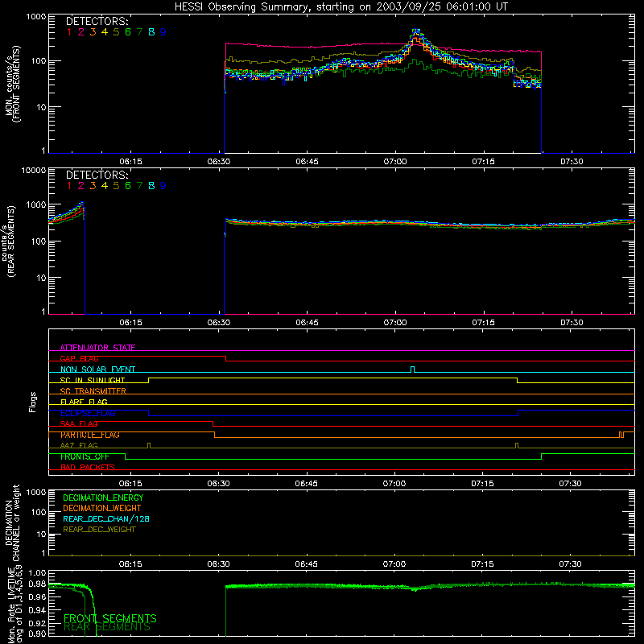This screenshot has width=644, height=644.
Task: Click the PARTICLE_FLAG label
Action: coord(90,435)
